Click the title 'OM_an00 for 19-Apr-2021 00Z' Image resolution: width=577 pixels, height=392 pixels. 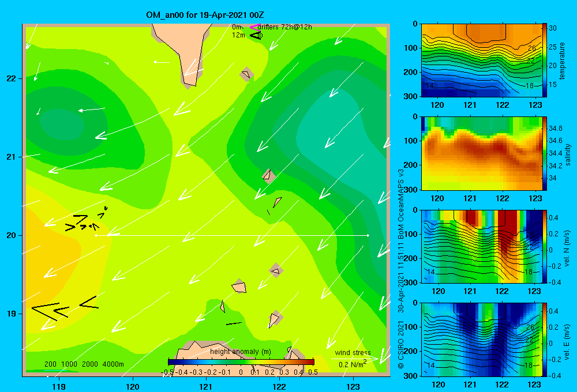pyautogui.click(x=205, y=15)
